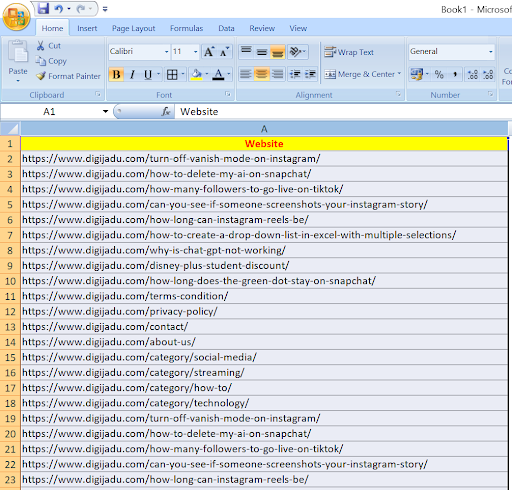Screen dimensions: 512x490
Task: Increase Decimal places
Action: click(x=473, y=74)
